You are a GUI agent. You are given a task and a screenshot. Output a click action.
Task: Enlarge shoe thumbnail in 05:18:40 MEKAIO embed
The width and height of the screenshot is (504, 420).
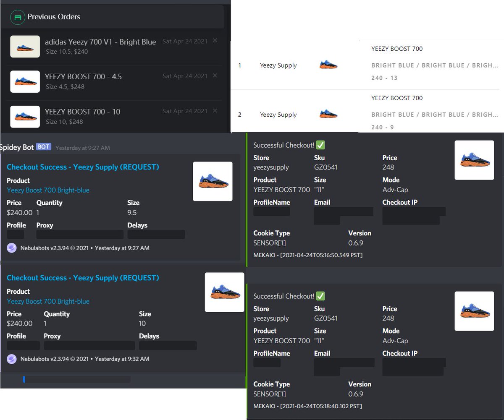pyautogui.click(x=474, y=311)
